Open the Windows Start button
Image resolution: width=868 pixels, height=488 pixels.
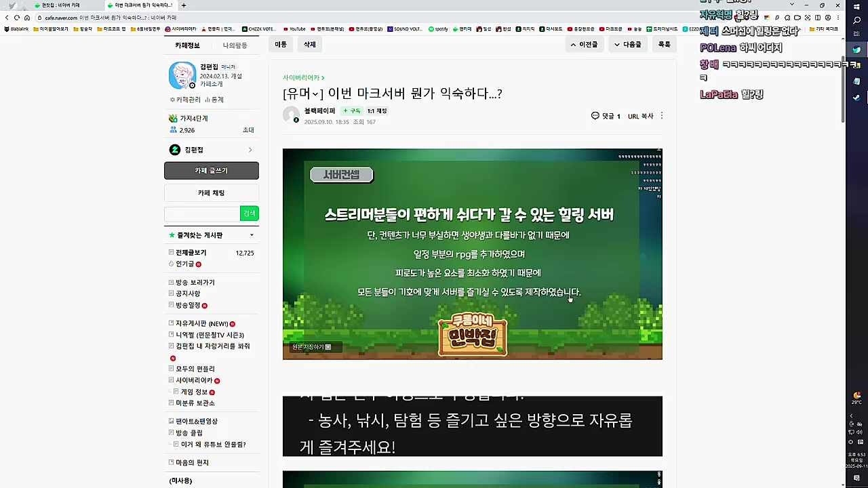pos(856,6)
